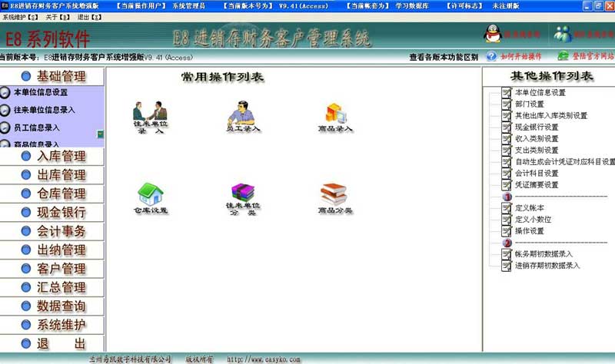Click the 退 出 sidebar button

click(52, 343)
